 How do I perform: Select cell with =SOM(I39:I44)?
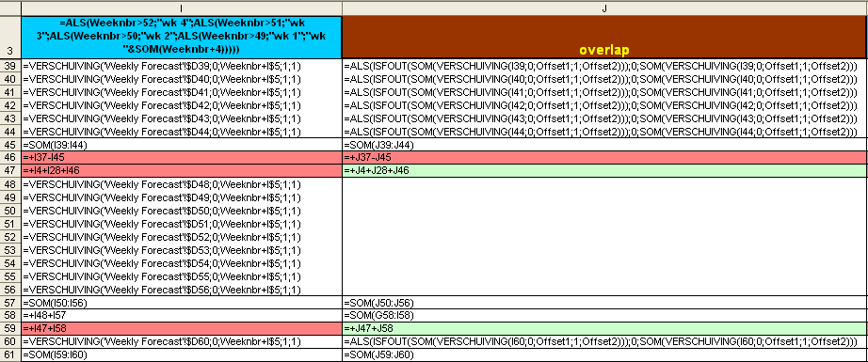pyautogui.click(x=182, y=145)
